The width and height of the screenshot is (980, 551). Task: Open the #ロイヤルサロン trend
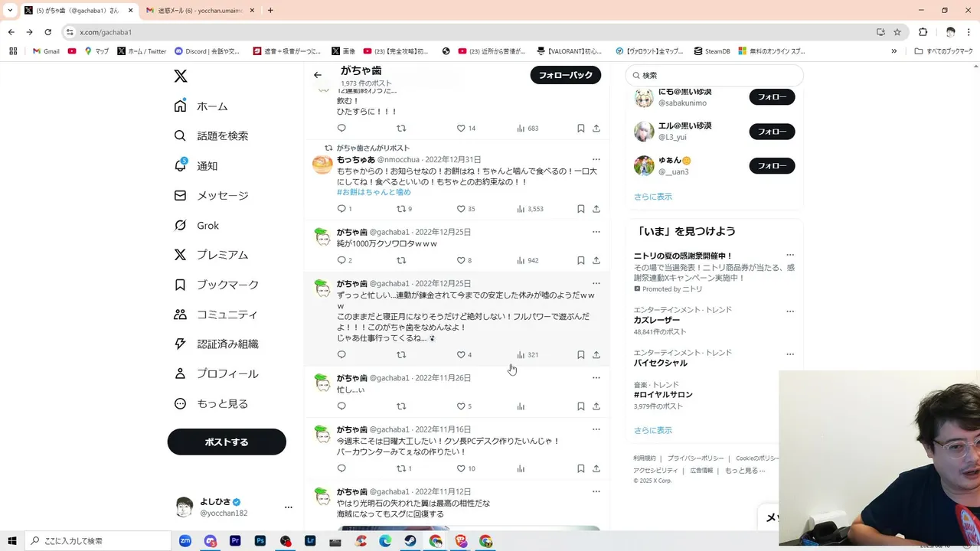pyautogui.click(x=663, y=395)
